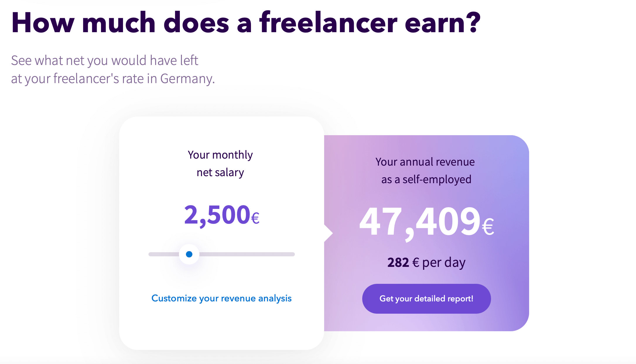Click the word Germany in the subtitle
636x364 pixels.
187,79
